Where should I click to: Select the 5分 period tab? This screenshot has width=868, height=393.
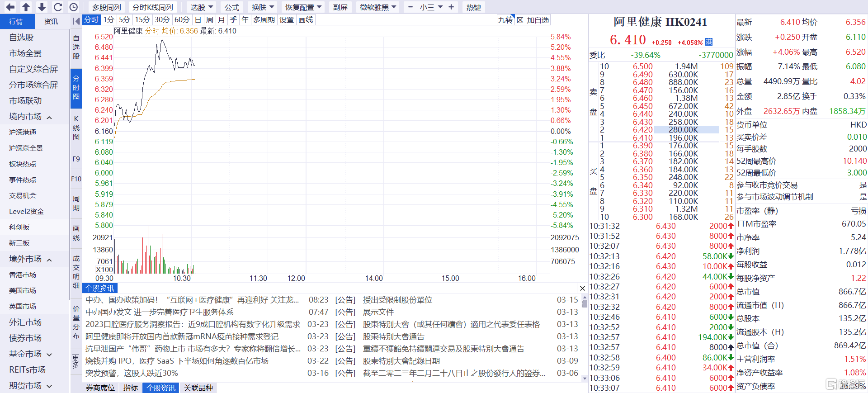pos(124,19)
